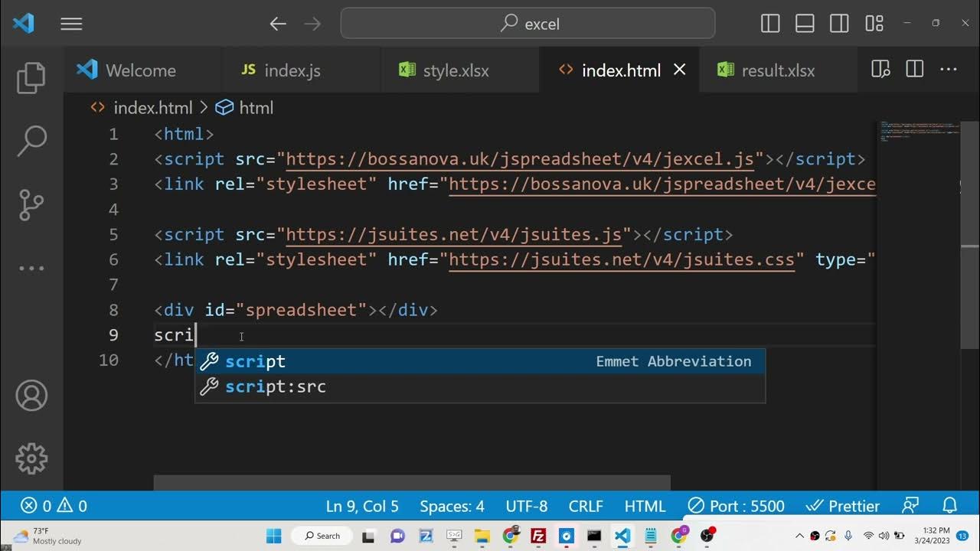The image size is (980, 551).
Task: Select the script:src Emmet suggestion
Action: [276, 386]
